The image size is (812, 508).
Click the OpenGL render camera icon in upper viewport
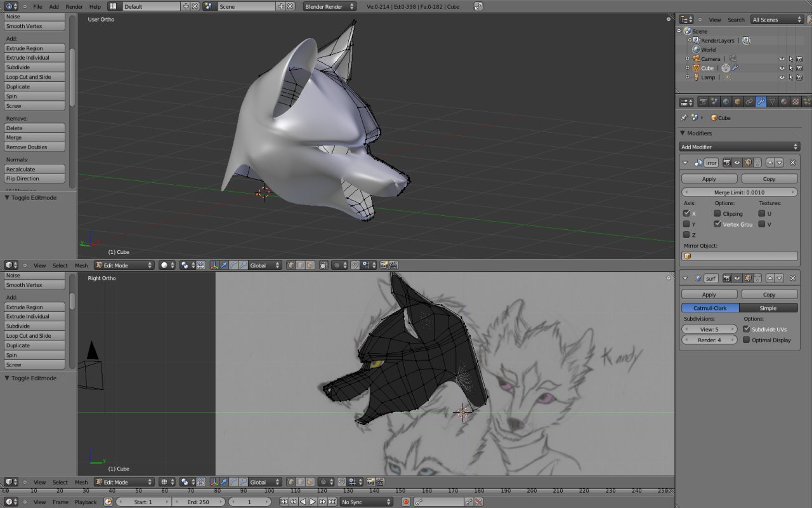pyautogui.click(x=384, y=265)
